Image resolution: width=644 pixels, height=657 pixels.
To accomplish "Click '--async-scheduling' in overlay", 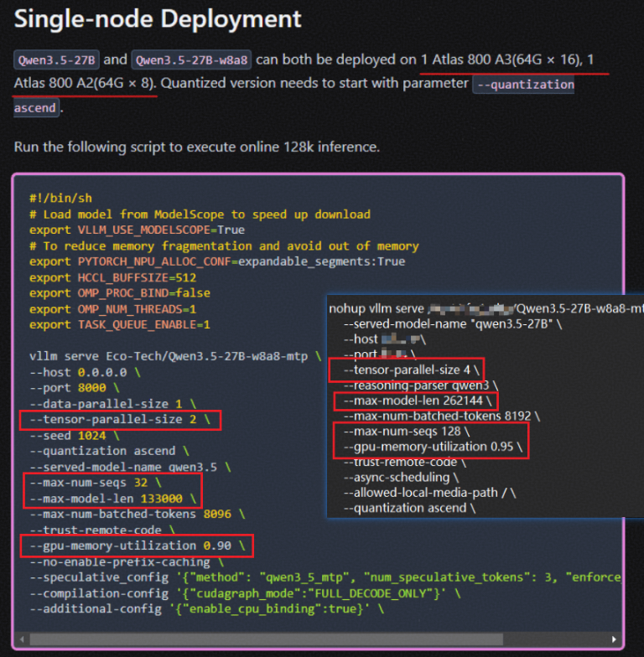I will click(401, 478).
